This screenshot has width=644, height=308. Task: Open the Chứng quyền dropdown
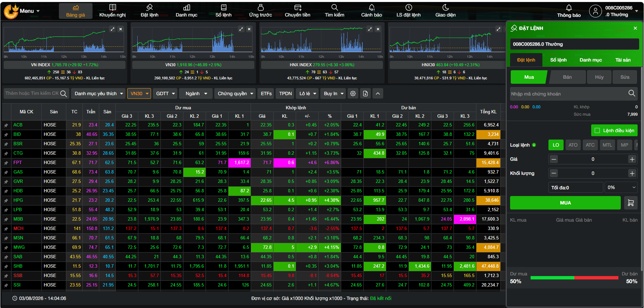click(x=235, y=93)
